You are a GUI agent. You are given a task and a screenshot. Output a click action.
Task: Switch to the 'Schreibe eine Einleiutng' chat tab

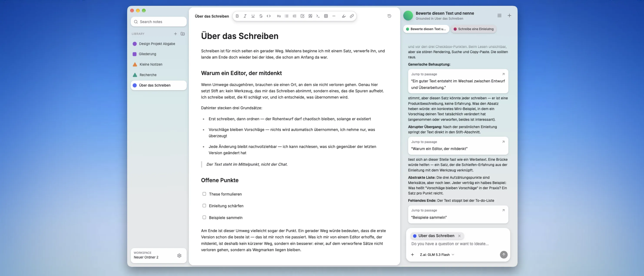pyautogui.click(x=473, y=29)
